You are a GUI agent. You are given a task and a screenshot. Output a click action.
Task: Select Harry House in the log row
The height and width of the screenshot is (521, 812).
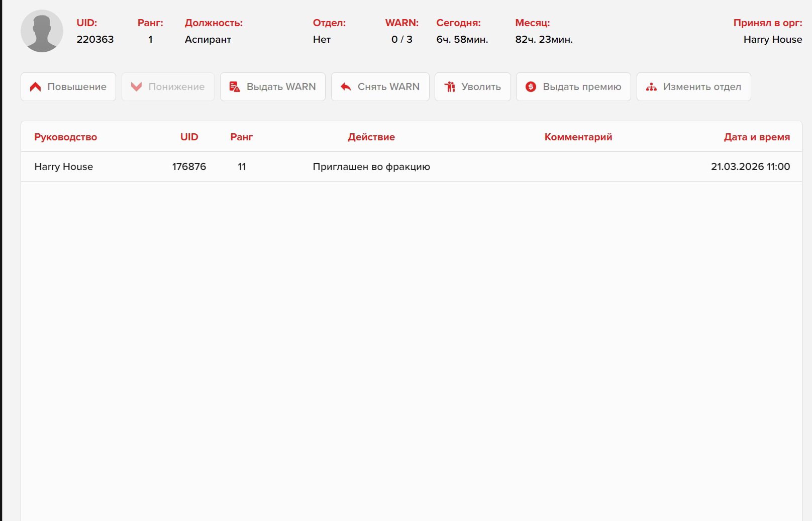64,166
